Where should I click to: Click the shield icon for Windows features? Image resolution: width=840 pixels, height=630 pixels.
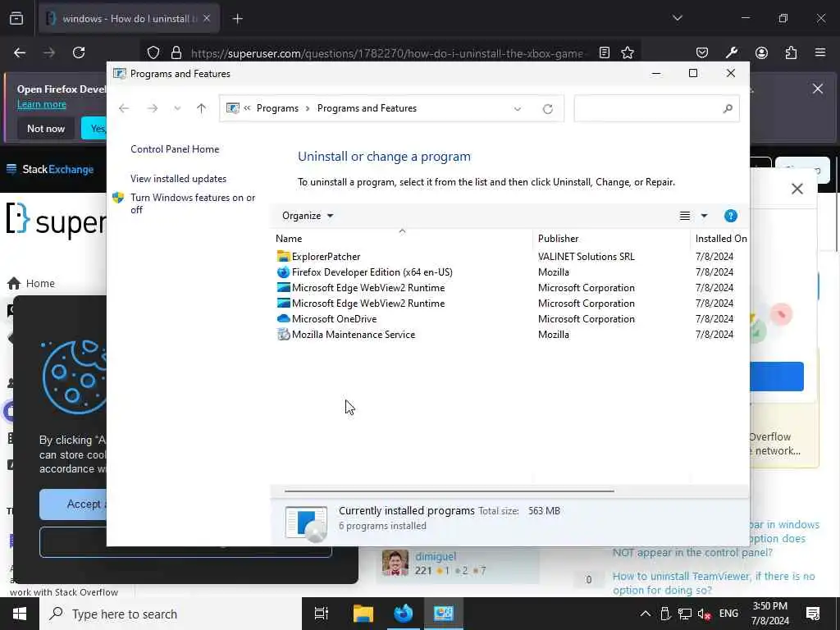tap(118, 198)
